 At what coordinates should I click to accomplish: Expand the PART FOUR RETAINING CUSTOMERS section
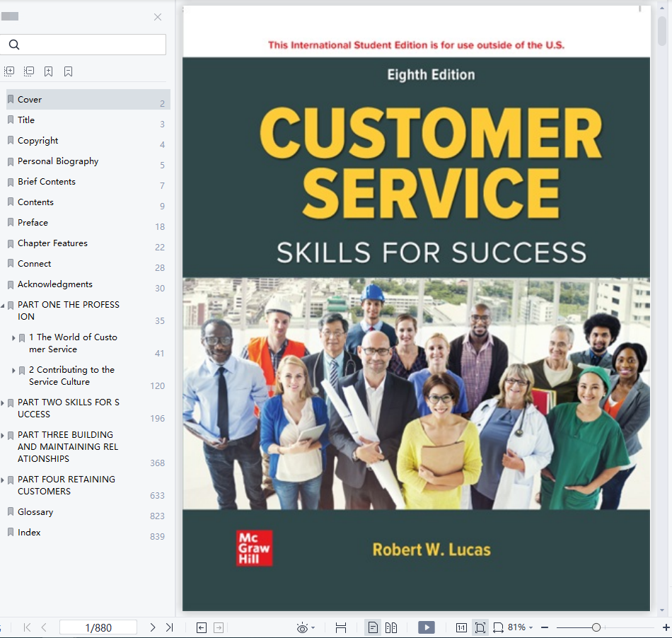[3, 480]
